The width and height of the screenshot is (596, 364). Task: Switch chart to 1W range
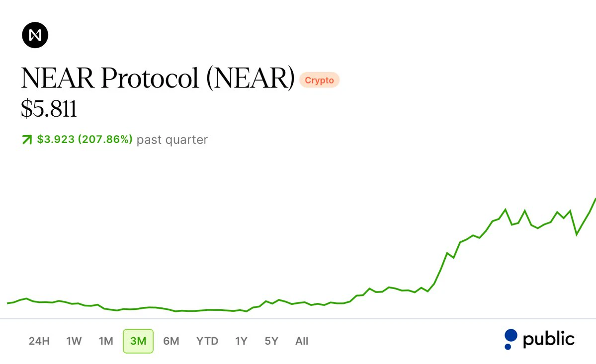coord(74,341)
